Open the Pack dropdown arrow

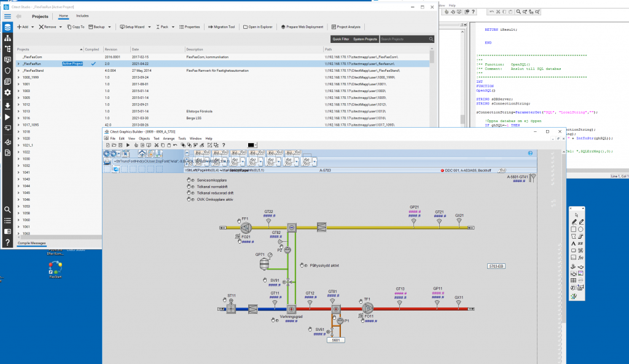coord(173,27)
